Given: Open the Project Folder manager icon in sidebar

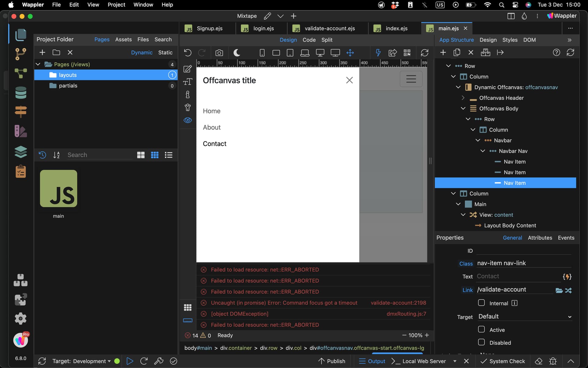Looking at the screenshot, I should pyautogui.click(x=21, y=35).
